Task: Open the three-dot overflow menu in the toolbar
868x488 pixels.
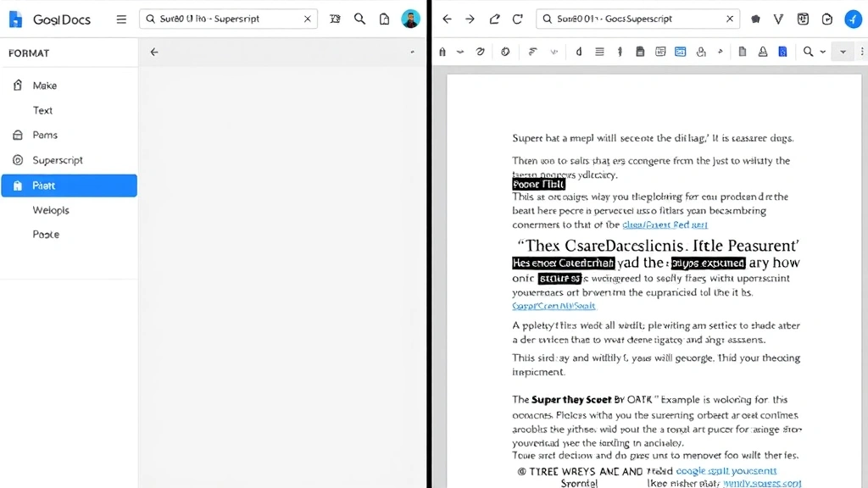Action: (x=860, y=52)
